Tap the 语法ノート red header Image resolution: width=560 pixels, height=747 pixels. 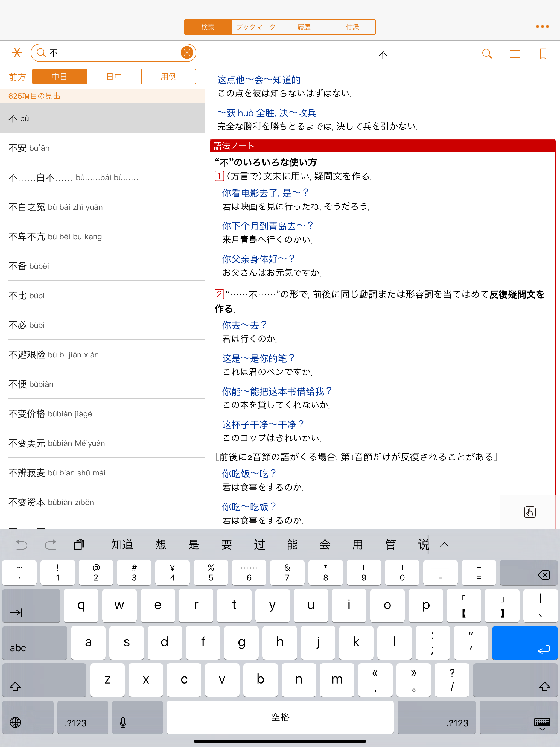click(383, 145)
